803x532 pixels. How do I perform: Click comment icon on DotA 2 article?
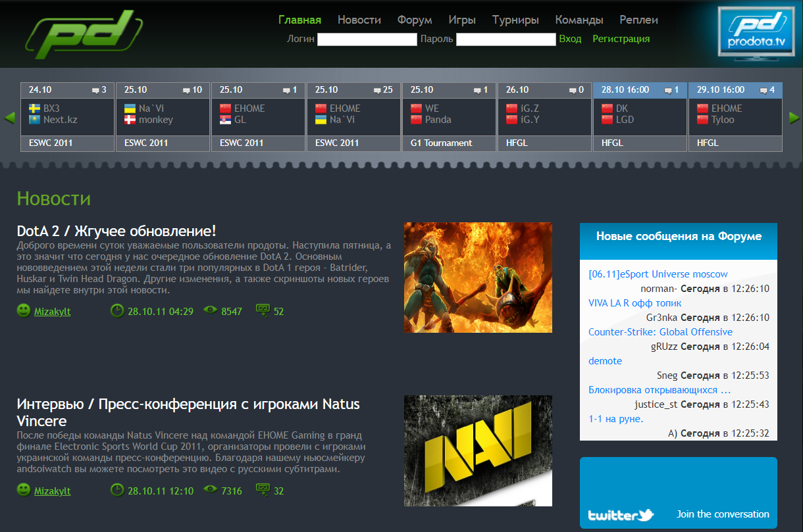263,310
